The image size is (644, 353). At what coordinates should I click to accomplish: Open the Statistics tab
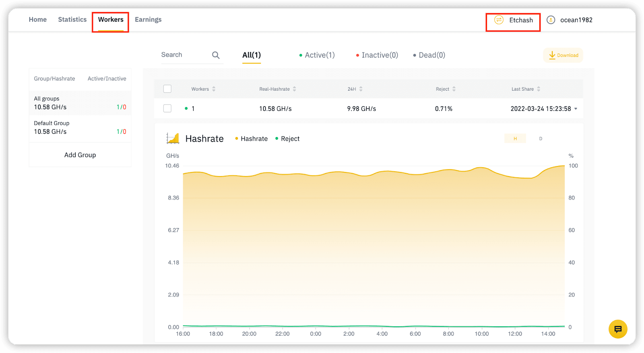(x=72, y=19)
